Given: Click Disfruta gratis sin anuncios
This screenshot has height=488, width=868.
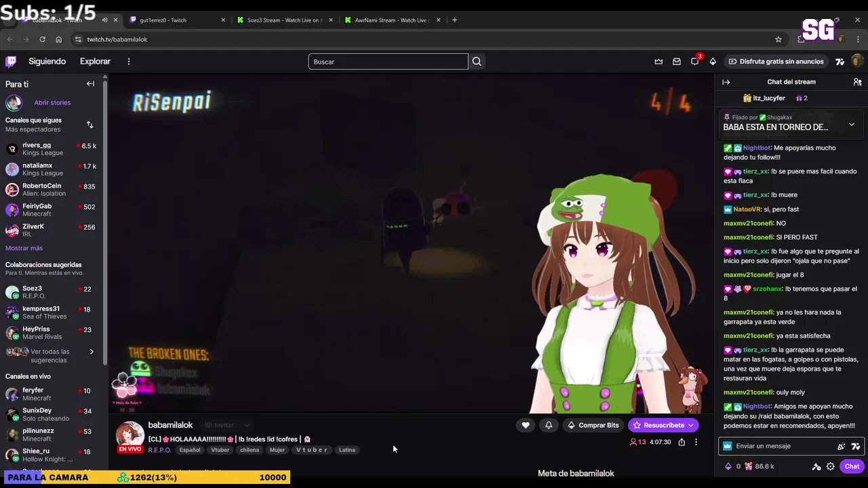Looking at the screenshot, I should click(x=776, y=62).
